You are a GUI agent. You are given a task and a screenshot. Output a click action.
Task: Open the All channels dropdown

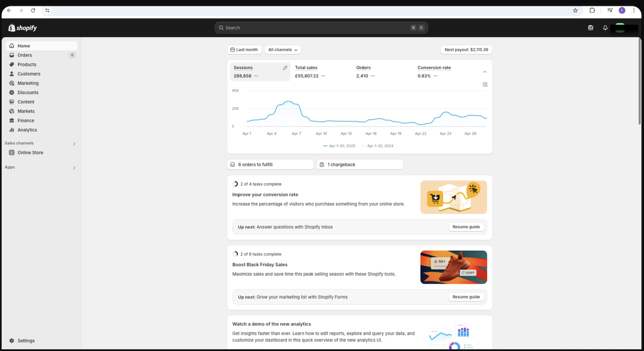(x=283, y=50)
